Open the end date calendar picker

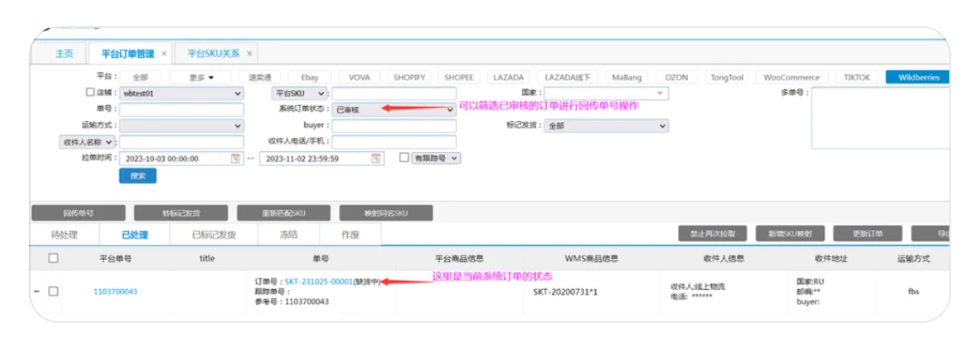click(376, 158)
